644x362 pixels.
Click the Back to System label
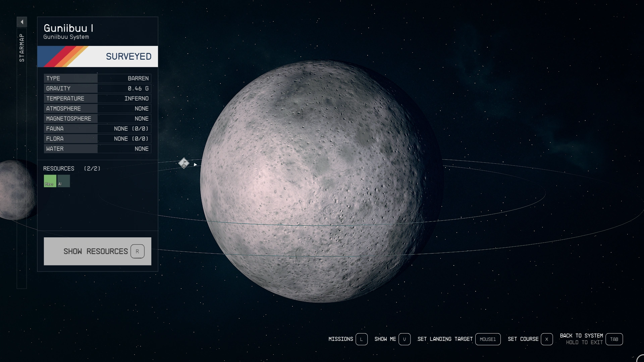click(x=581, y=336)
